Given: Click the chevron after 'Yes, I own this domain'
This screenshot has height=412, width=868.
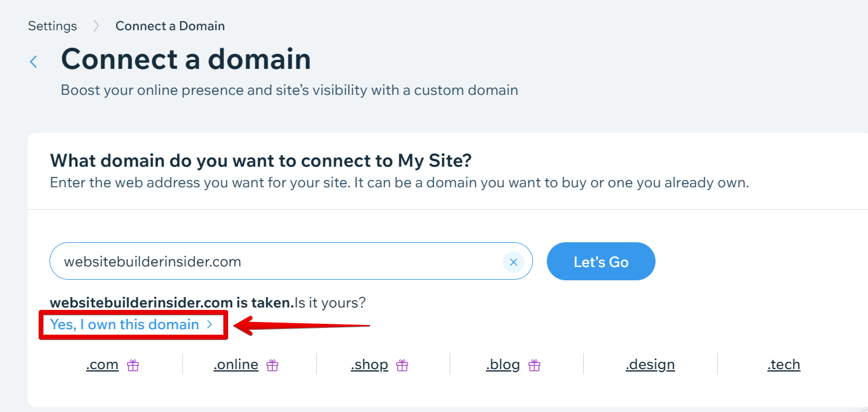Looking at the screenshot, I should (x=209, y=324).
